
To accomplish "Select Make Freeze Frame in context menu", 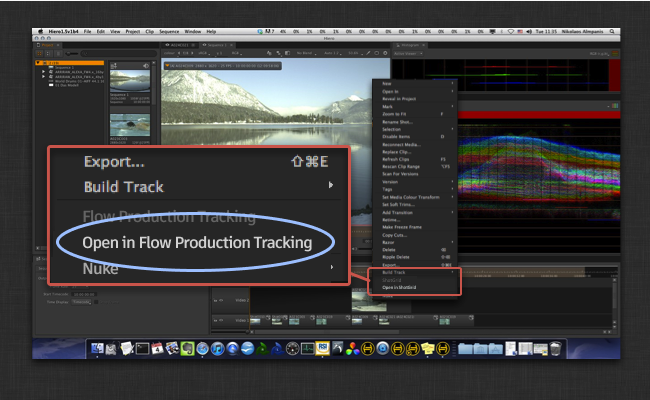I will tap(415, 227).
